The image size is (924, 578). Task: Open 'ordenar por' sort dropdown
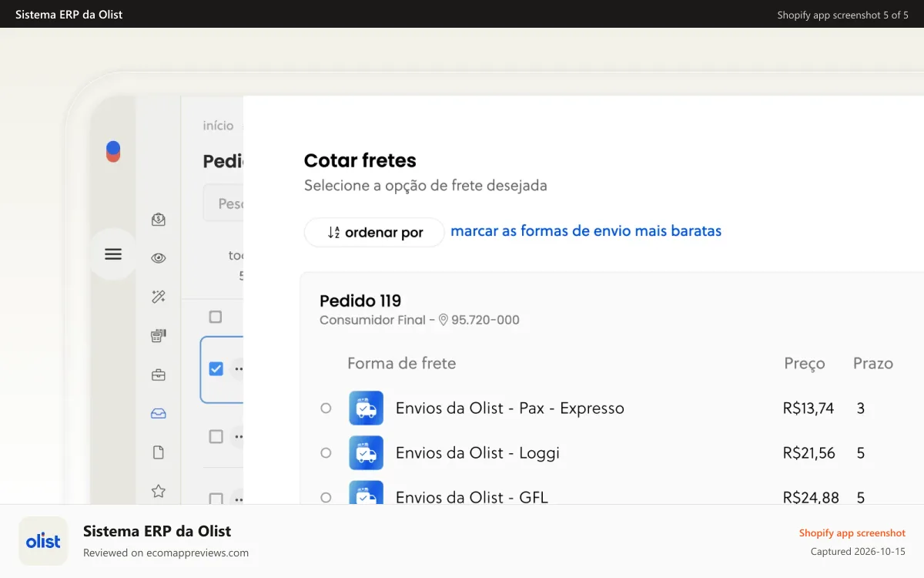point(374,232)
